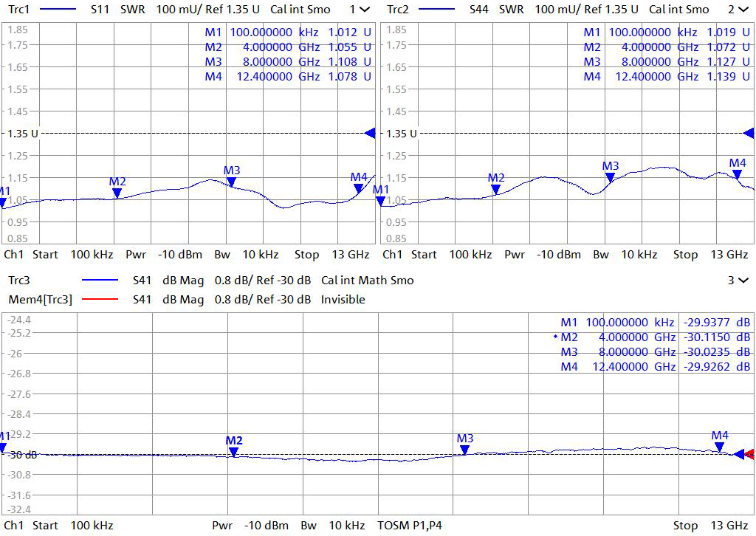
Task: Click marker M3 triangle in S44 diagram
Action: (610, 177)
